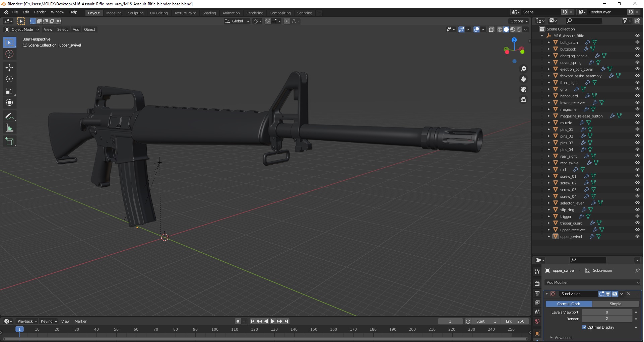The width and height of the screenshot is (644, 342).
Task: Open Global transform orientation dropdown
Action: pyautogui.click(x=237, y=21)
